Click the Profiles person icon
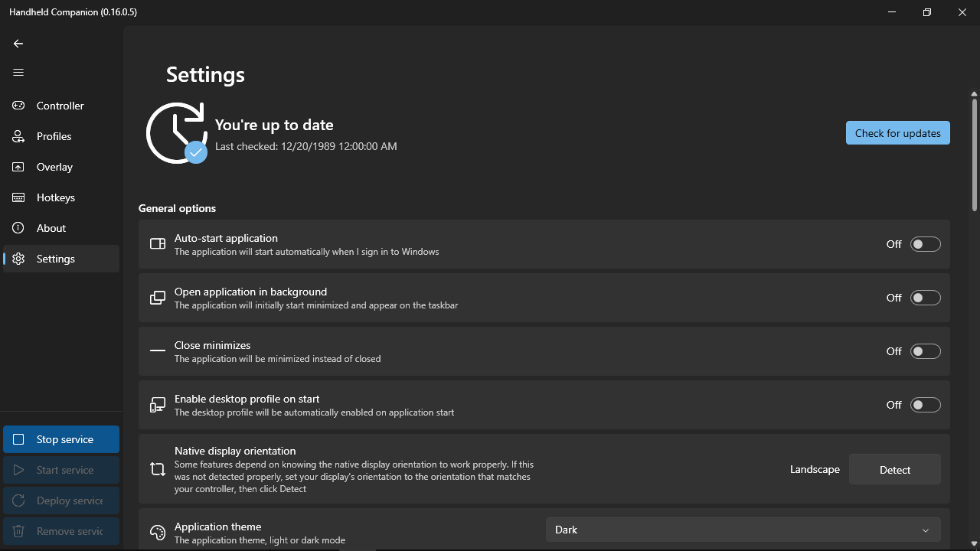The height and width of the screenshot is (551, 980). (x=18, y=136)
